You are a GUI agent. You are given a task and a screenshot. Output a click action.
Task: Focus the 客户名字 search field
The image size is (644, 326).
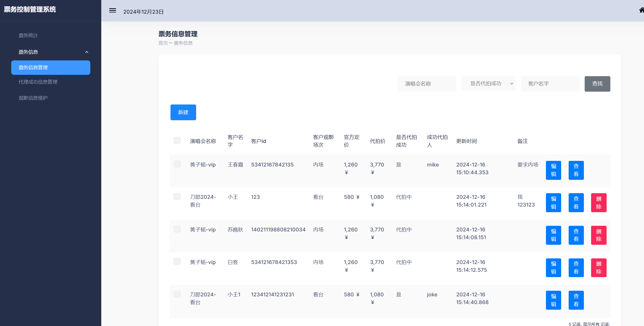550,84
